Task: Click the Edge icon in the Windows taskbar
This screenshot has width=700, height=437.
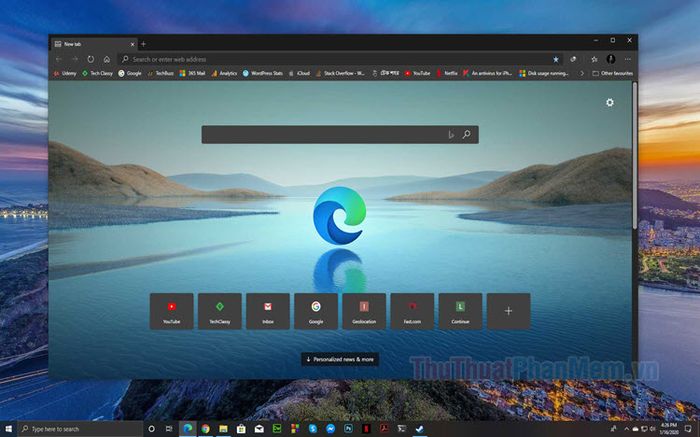Action: pos(187,429)
